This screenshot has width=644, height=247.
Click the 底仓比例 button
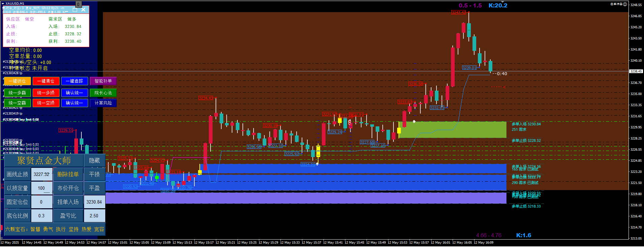[x=17, y=216]
